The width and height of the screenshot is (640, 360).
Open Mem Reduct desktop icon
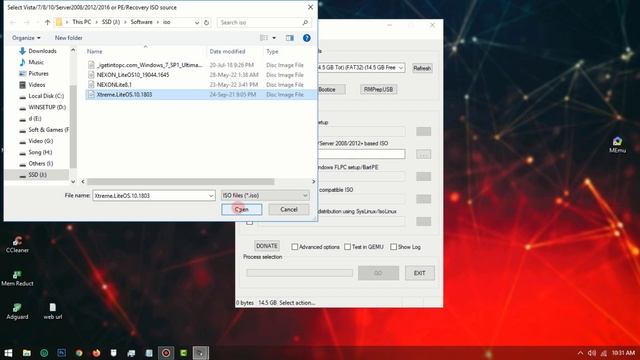(17, 278)
